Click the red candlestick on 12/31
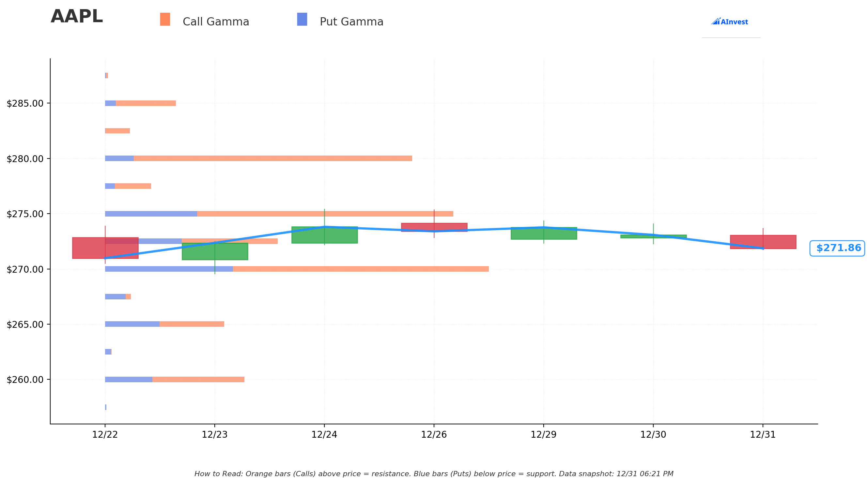Screen dimensions: 868x484 tap(763, 242)
